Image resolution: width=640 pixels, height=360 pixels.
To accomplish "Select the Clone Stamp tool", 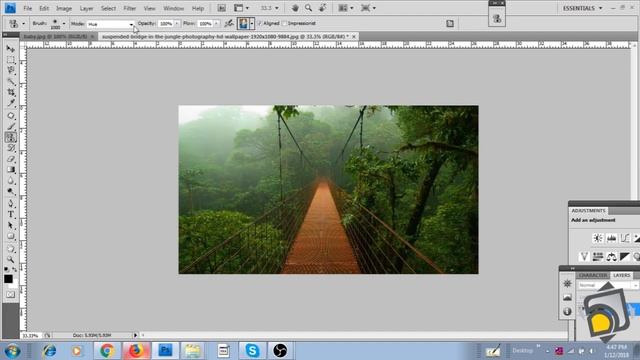I will (11, 137).
